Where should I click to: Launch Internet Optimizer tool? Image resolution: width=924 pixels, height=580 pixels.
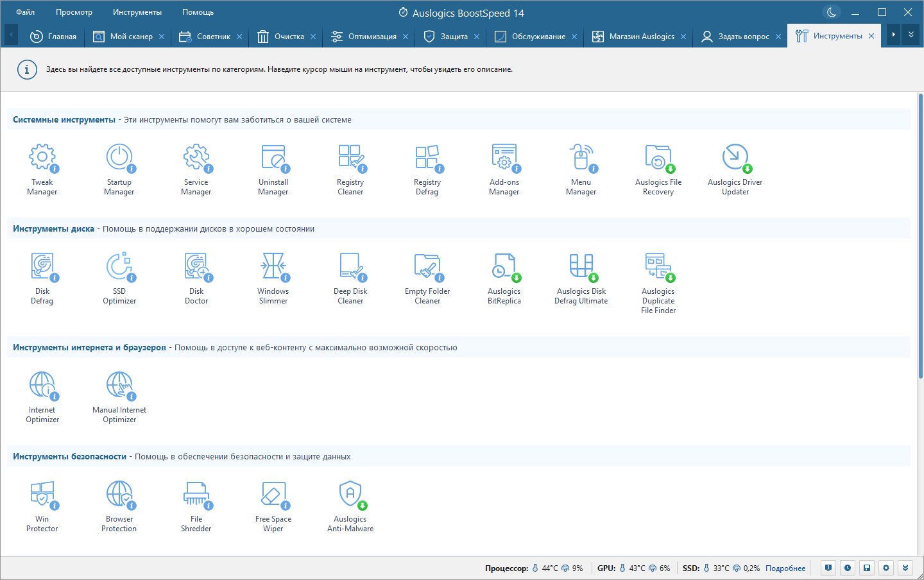pyautogui.click(x=42, y=397)
